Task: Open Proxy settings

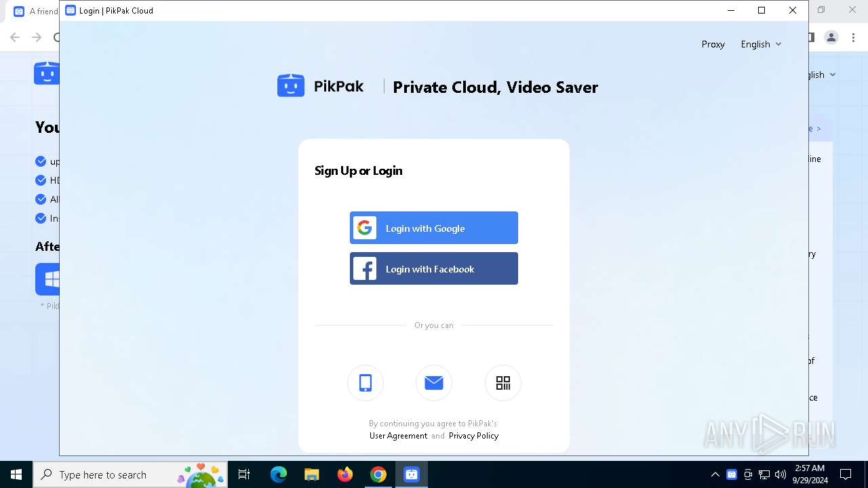Action: (x=713, y=44)
